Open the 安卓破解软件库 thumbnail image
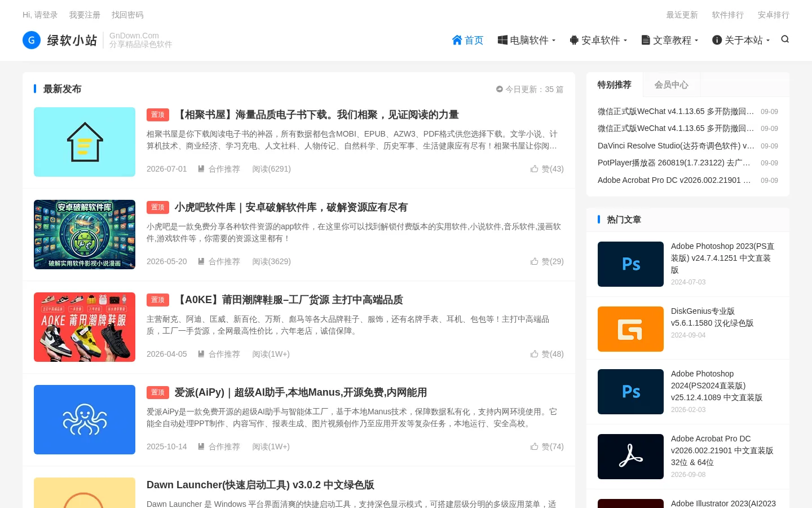Viewport: 812px width, 508px height. 85,234
